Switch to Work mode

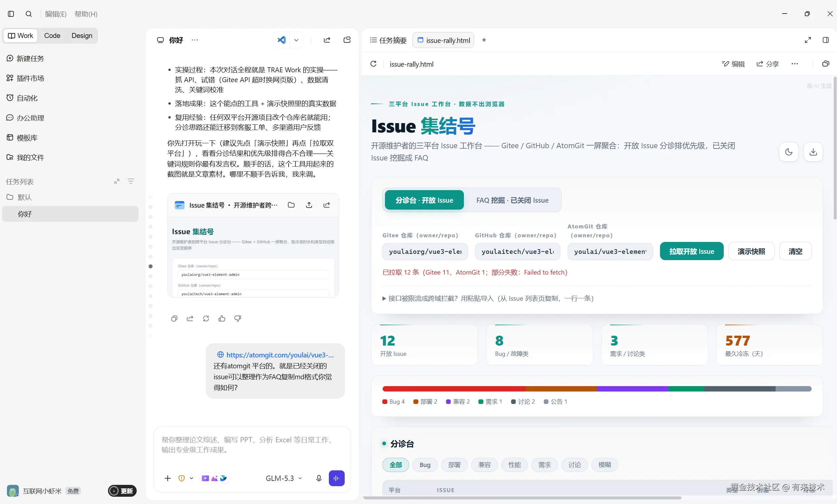click(x=20, y=36)
